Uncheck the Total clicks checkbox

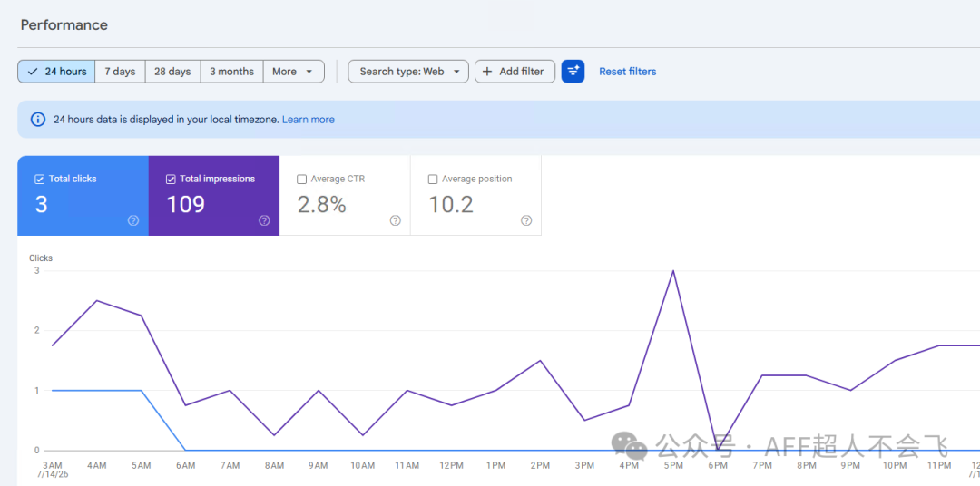point(39,180)
